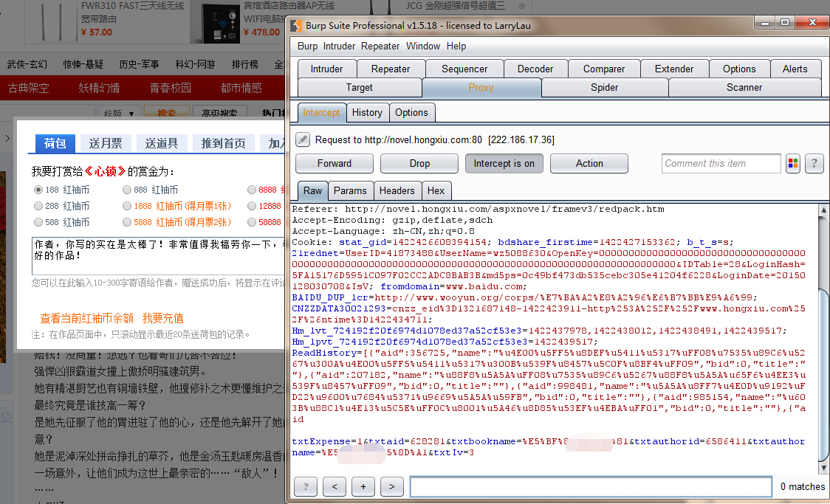Select the 1888 红袖币 radio option

[126, 206]
